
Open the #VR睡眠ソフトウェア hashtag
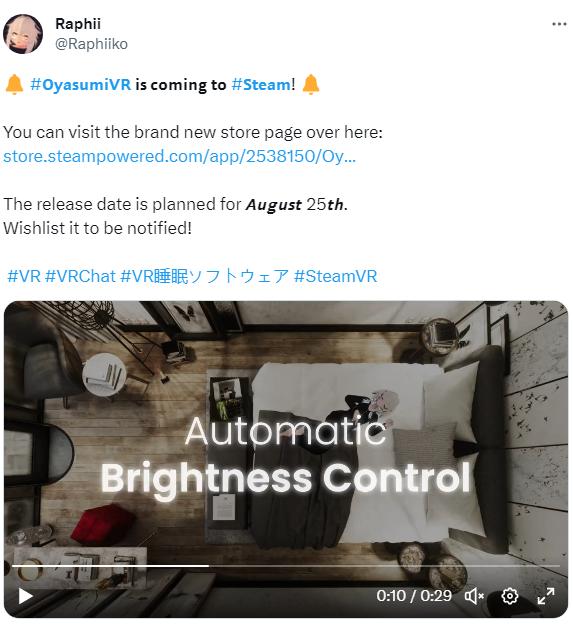(205, 276)
